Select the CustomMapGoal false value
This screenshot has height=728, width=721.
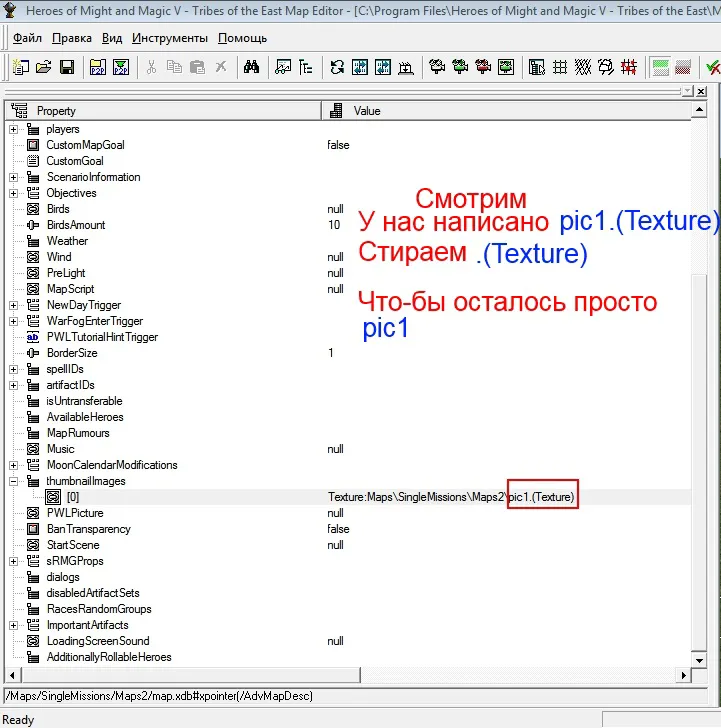point(338,145)
